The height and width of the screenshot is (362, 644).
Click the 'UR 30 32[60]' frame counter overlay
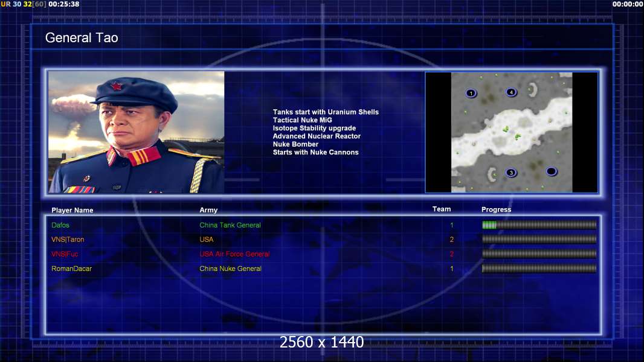(24, 4)
